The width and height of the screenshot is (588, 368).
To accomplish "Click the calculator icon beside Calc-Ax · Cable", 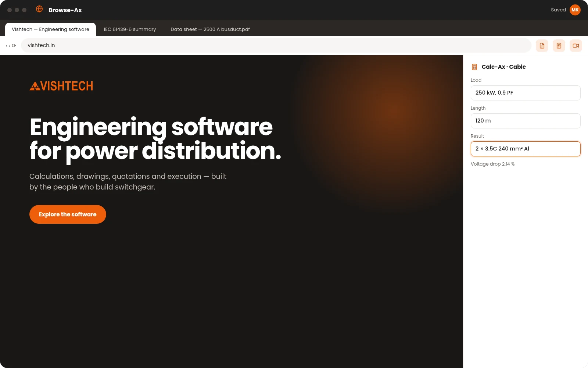I will pos(474,67).
